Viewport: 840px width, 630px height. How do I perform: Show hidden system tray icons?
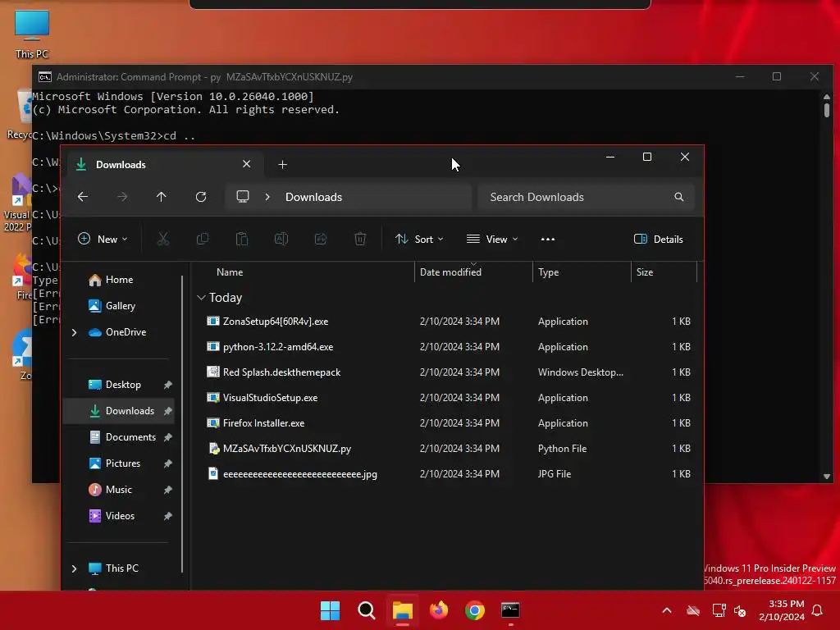[x=667, y=610]
